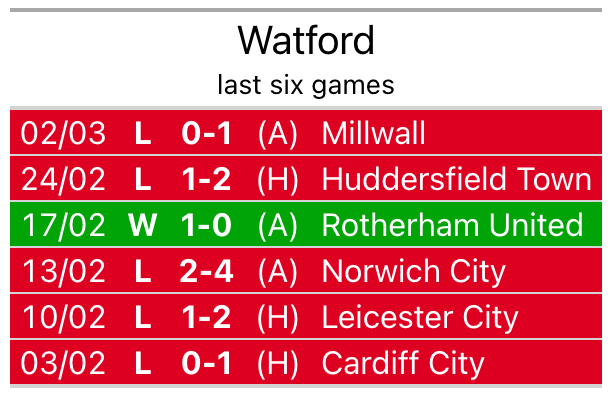This screenshot has width=612, height=396.
Task: Open the Leicester City match
Action: pyautogui.click(x=306, y=316)
